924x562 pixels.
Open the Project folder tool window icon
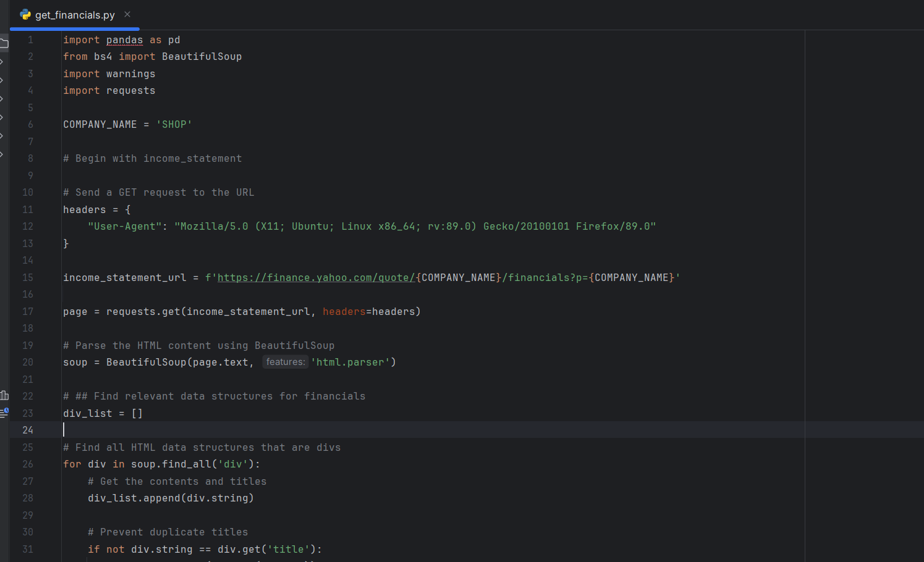(4, 43)
